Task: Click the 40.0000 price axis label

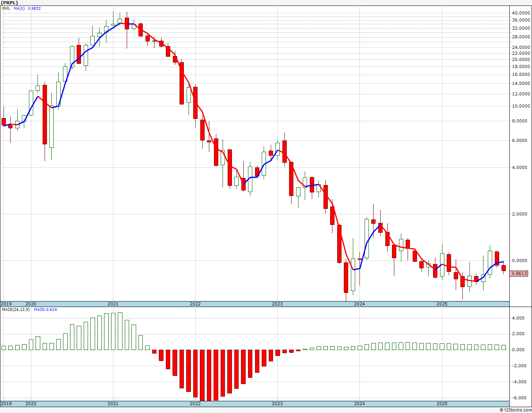Action: pyautogui.click(x=521, y=13)
